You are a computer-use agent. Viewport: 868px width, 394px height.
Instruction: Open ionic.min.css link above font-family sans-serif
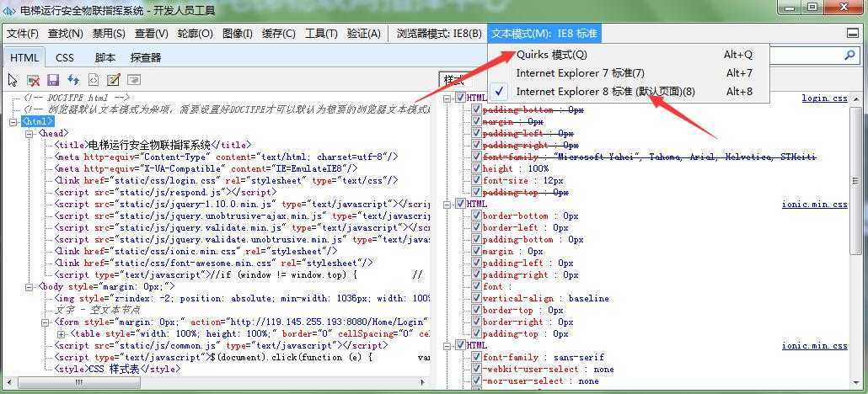pyautogui.click(x=814, y=345)
